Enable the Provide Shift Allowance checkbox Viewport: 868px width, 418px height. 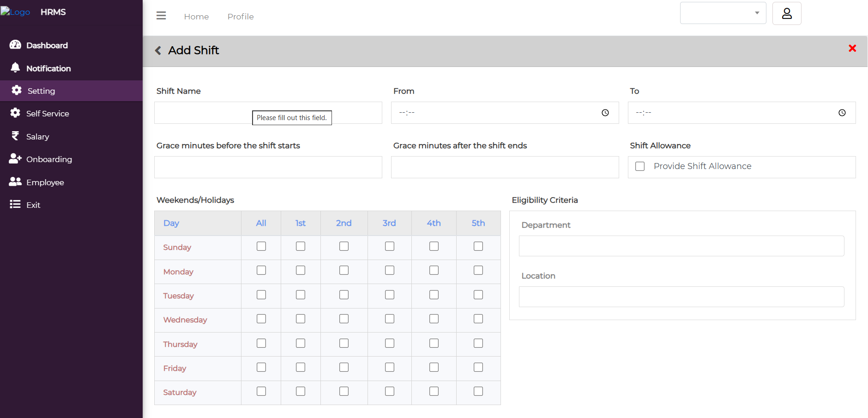pyautogui.click(x=640, y=166)
